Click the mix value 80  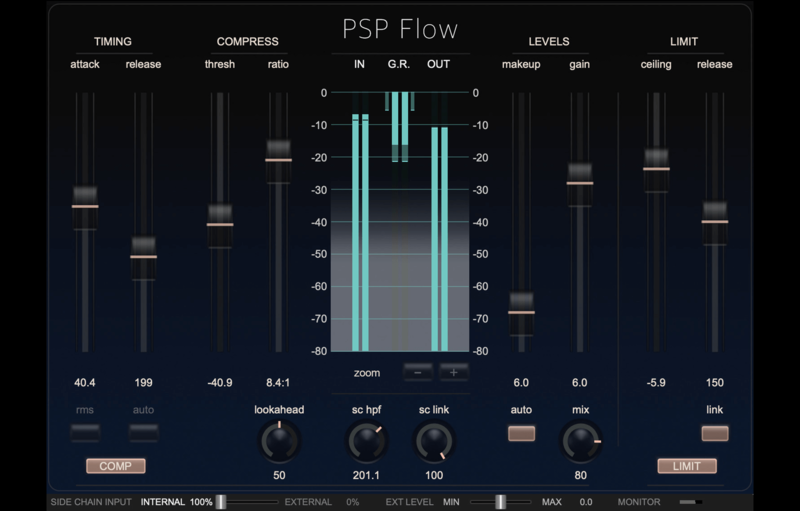click(x=581, y=475)
